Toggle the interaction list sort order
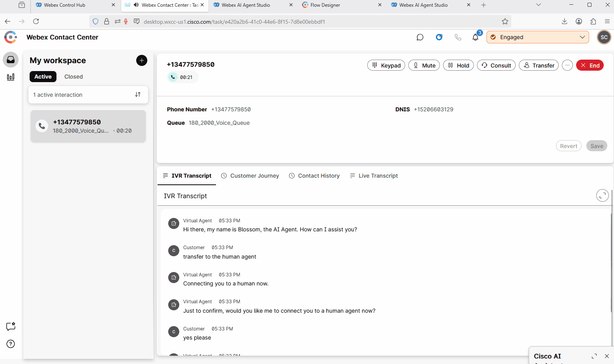The width and height of the screenshot is (614, 364). [x=138, y=95]
